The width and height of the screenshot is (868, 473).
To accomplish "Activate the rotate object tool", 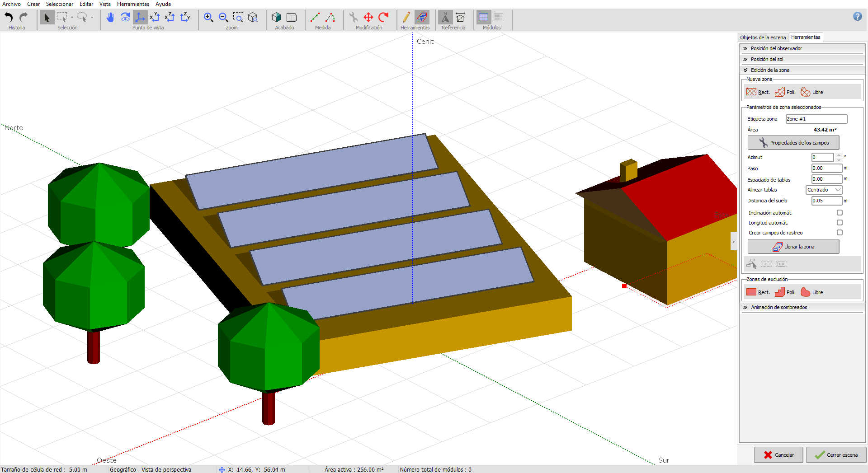I will (383, 17).
